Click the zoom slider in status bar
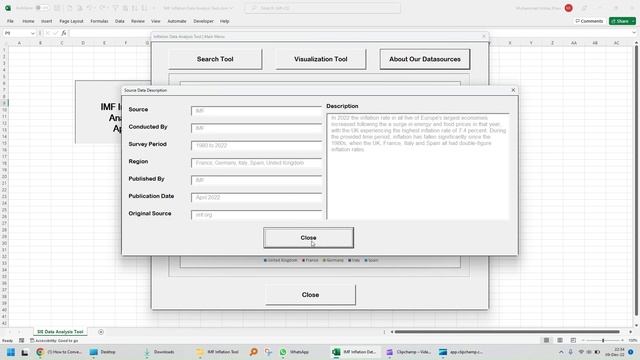The width and height of the screenshot is (640, 360). [x=603, y=340]
